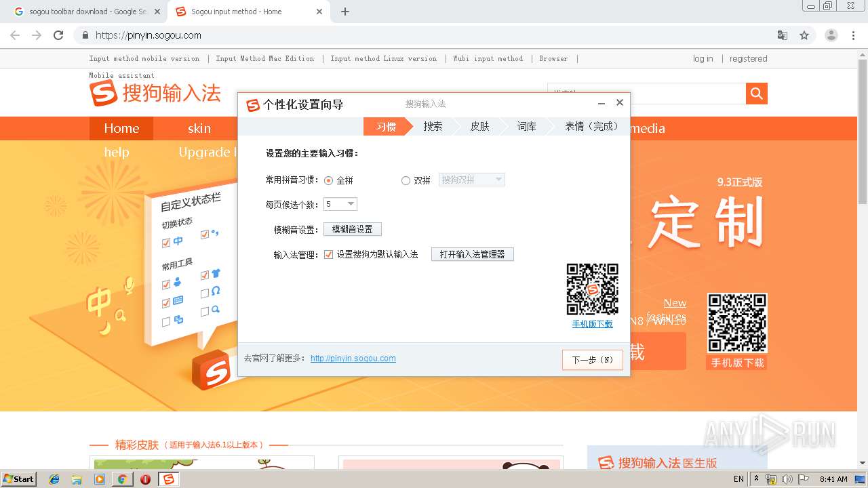
Task: Click the registered link
Action: 749,59
